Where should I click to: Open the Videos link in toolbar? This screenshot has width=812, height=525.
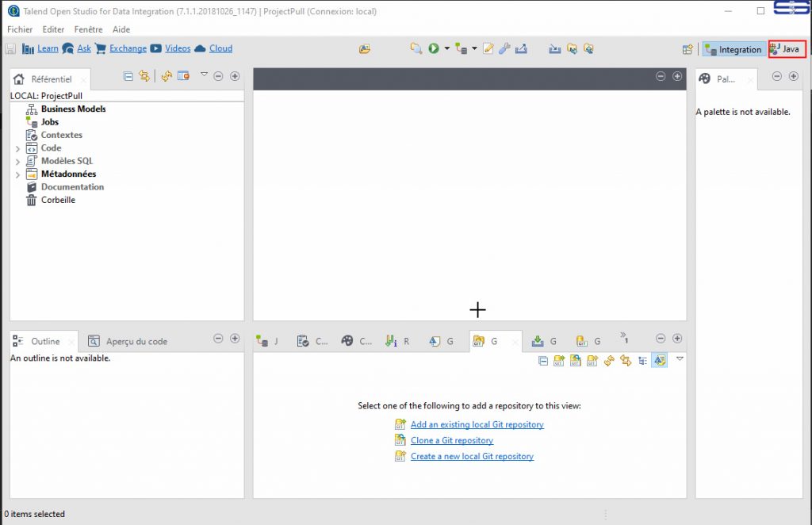coord(178,48)
